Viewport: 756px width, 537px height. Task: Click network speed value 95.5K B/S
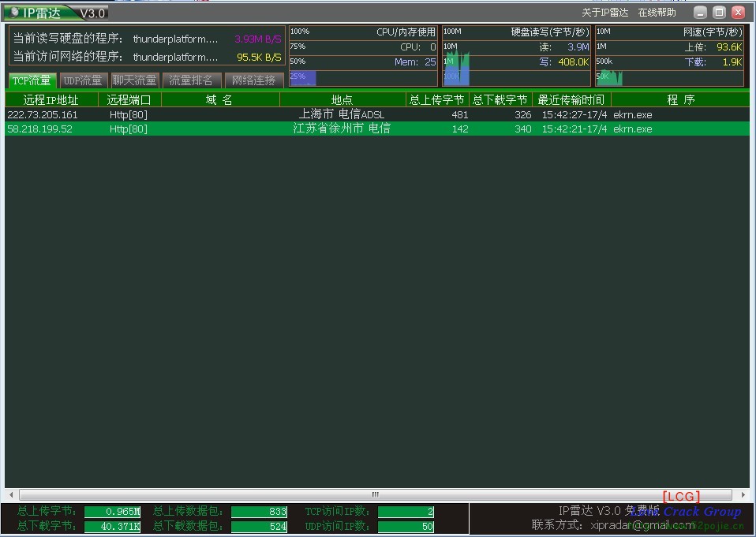[259, 57]
